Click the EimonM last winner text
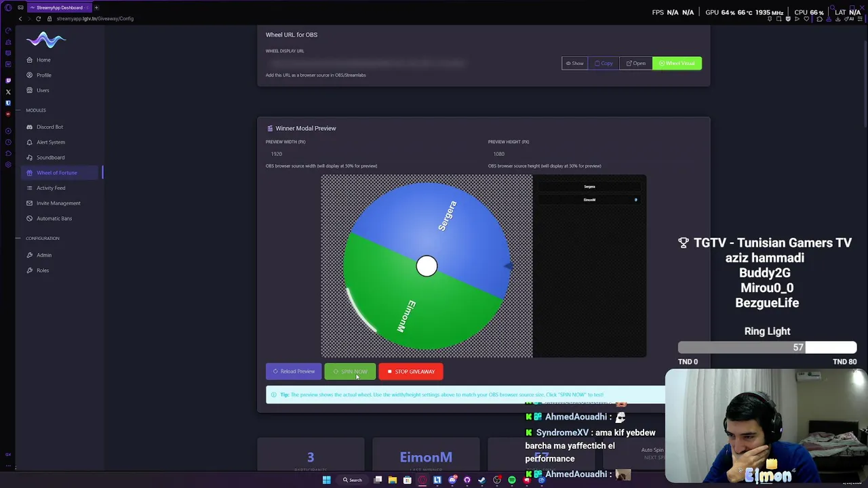This screenshot has width=868, height=488. point(426,457)
